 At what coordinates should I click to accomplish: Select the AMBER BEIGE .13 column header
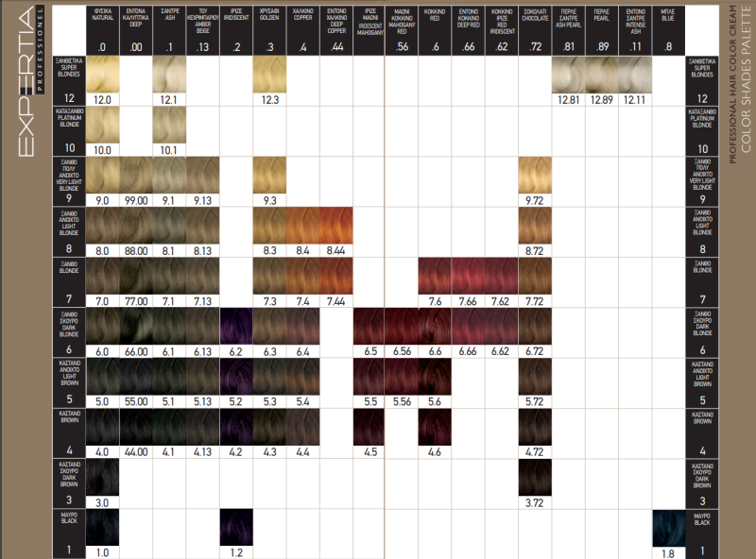[203, 30]
